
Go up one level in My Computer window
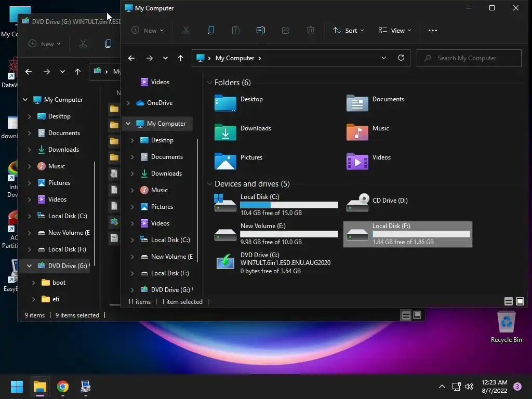(180, 58)
